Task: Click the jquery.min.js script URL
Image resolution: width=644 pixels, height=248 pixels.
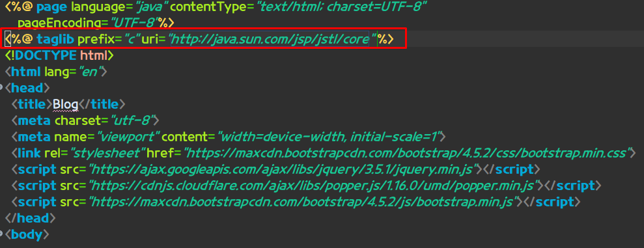Action: click(284, 169)
